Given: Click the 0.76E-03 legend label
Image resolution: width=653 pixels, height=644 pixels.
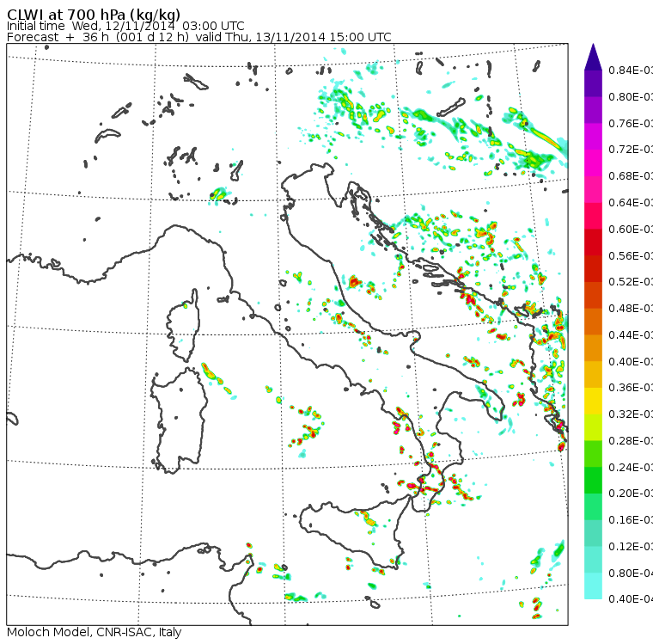Looking at the screenshot, I should pos(631,124).
